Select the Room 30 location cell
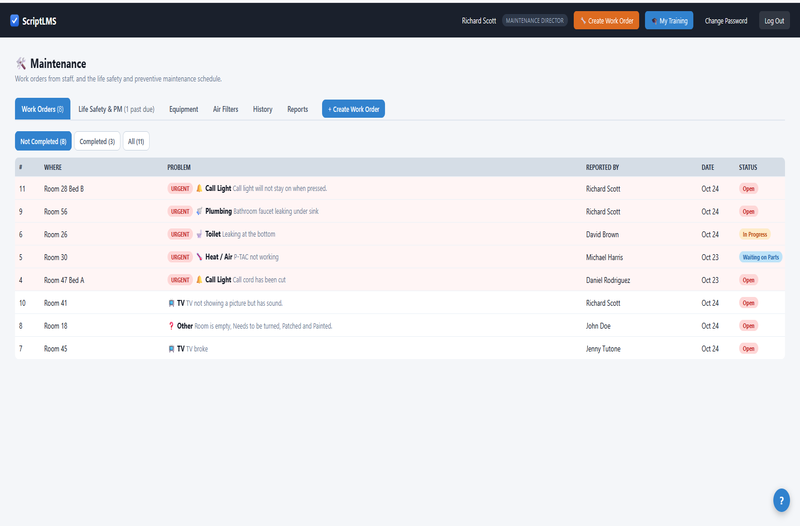 [x=56, y=258]
